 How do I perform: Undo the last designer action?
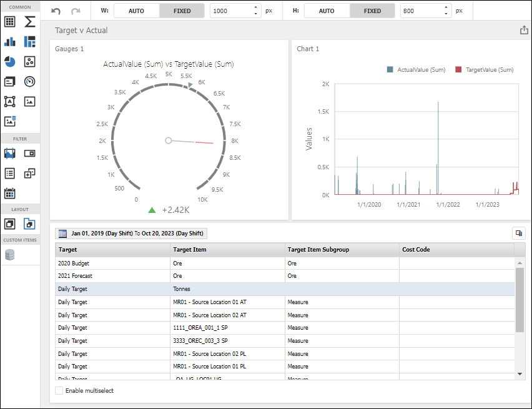tap(56, 11)
